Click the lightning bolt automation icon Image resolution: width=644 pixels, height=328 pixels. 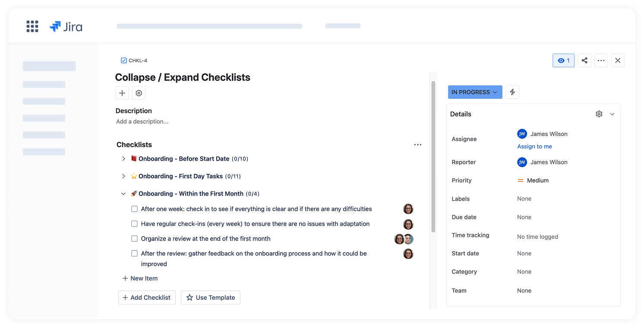(x=512, y=92)
